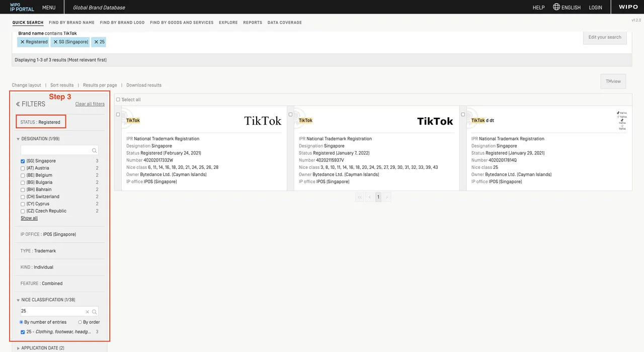644x352 pixels.
Task: Click the Edit your search button
Action: (605, 37)
